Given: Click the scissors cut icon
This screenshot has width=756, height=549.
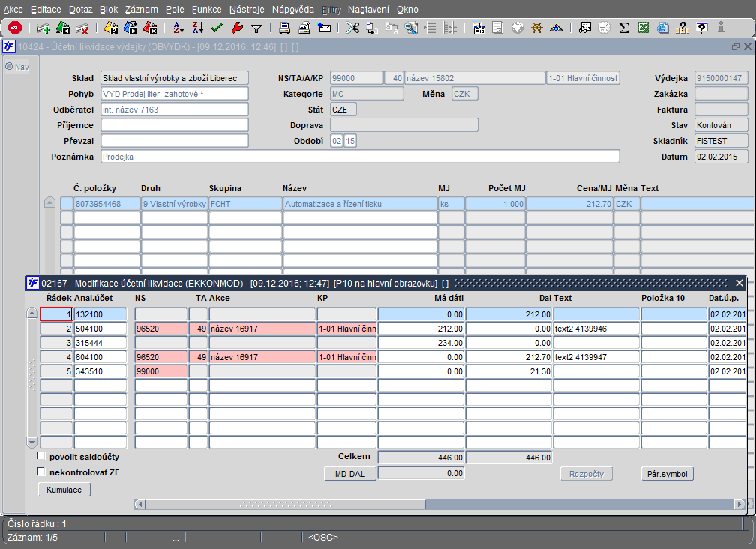Looking at the screenshot, I should [x=352, y=28].
